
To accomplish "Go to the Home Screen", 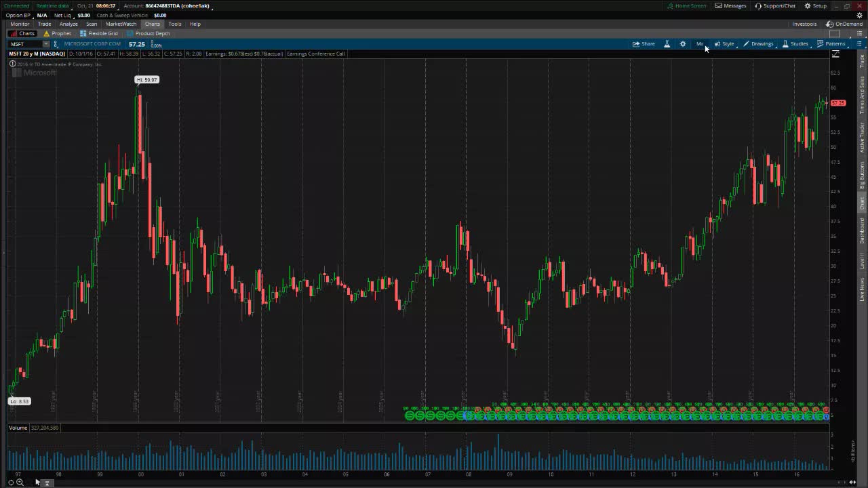I will click(x=686, y=5).
